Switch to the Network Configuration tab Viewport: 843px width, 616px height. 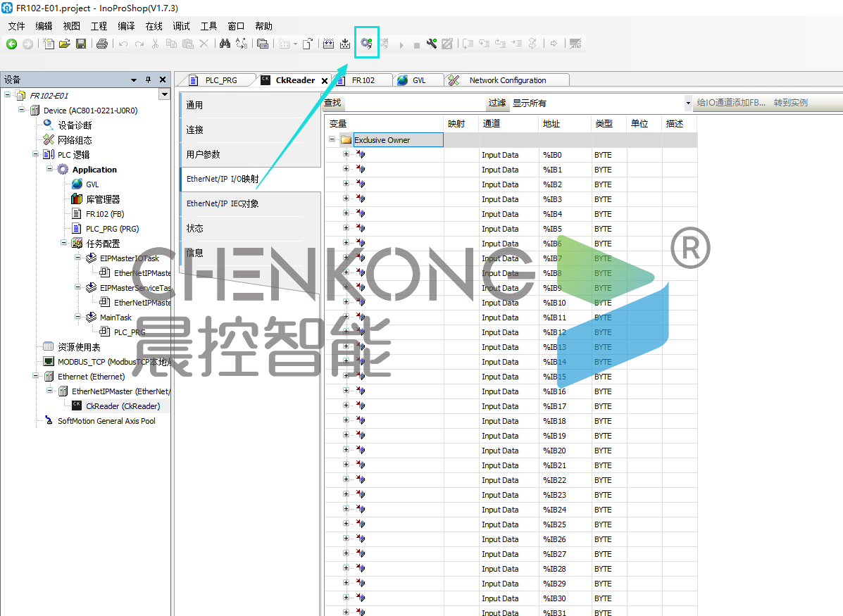coord(507,80)
